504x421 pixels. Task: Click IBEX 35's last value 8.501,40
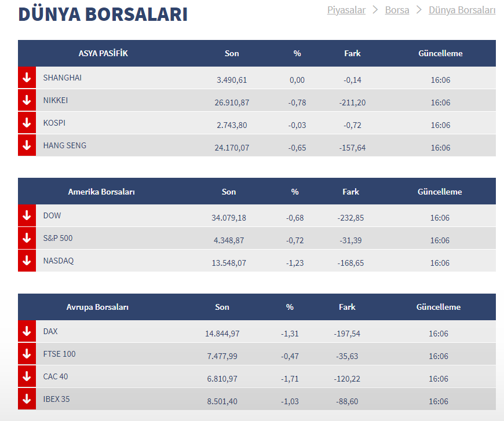(222, 401)
